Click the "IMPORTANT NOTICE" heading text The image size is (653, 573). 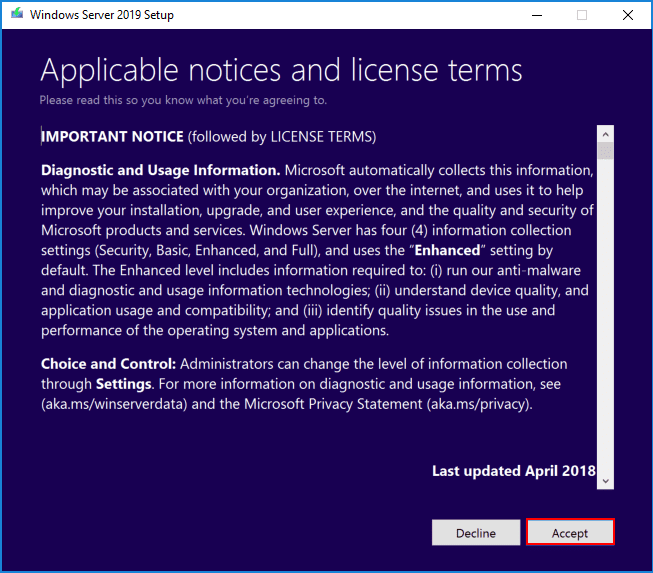[x=112, y=137]
